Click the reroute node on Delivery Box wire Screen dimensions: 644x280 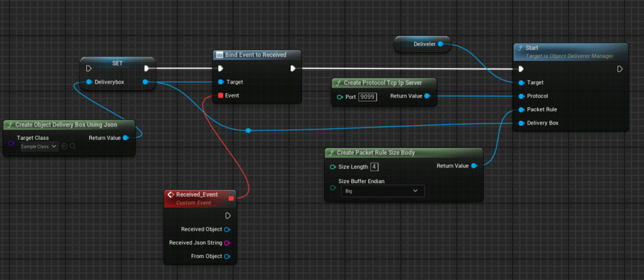248,130
